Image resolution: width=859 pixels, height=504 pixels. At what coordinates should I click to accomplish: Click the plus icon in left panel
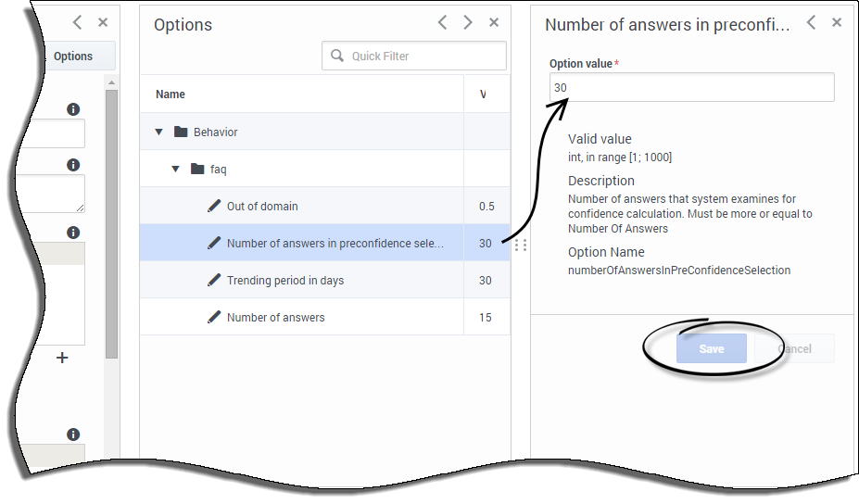click(62, 357)
